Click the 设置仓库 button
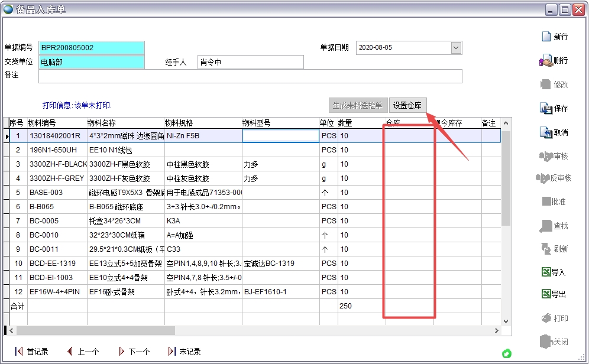 pos(407,105)
